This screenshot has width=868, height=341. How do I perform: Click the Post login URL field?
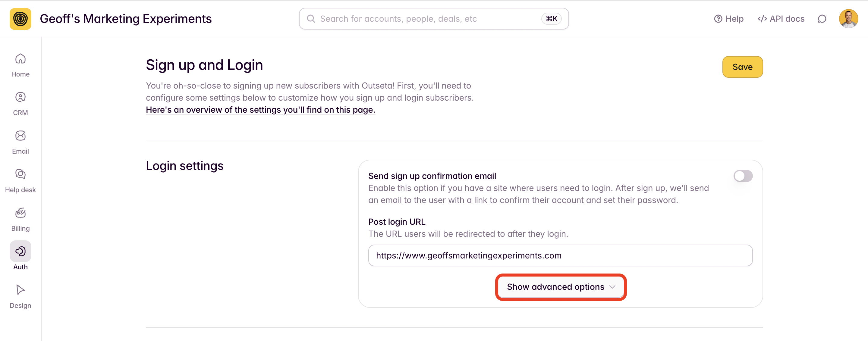pyautogui.click(x=560, y=255)
